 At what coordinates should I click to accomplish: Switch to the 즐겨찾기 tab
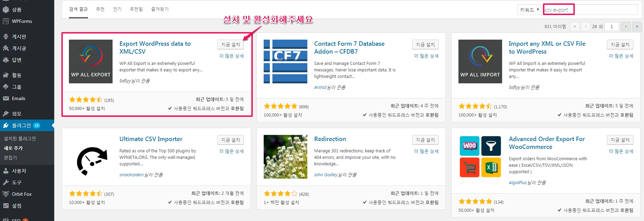click(x=160, y=9)
